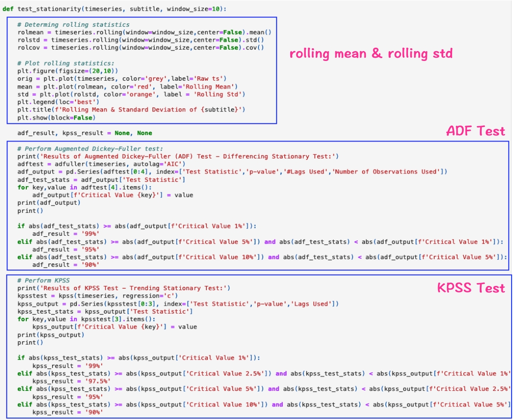Click the '# Determing rolling statistics' comment
This screenshot has height=420, width=514.
73,24
